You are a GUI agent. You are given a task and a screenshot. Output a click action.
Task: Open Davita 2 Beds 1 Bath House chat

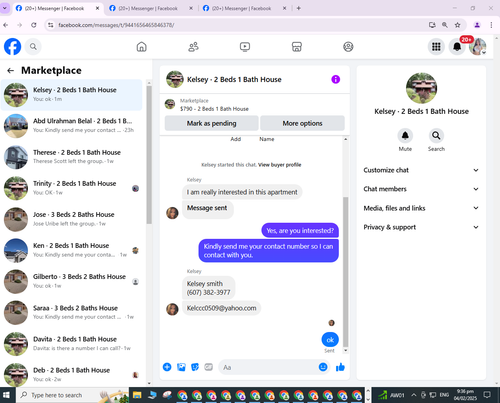pyautogui.click(x=71, y=343)
